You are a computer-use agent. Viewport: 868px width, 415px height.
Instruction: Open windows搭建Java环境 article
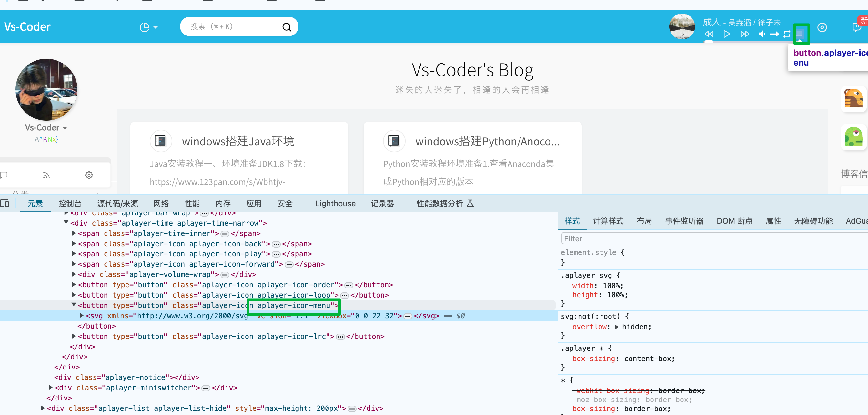click(238, 141)
